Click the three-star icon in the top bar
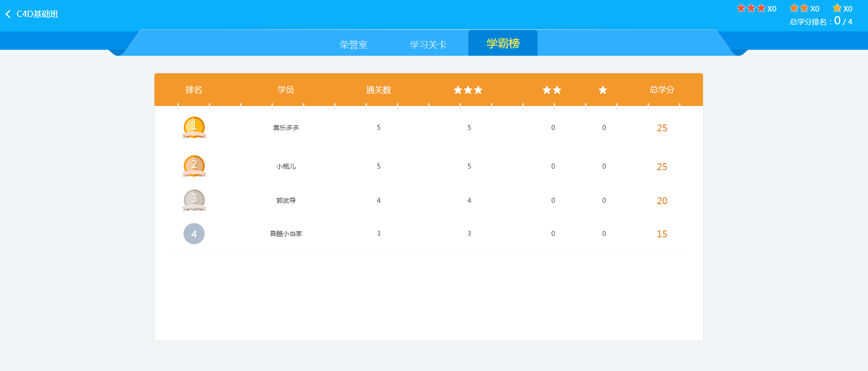 [x=751, y=8]
